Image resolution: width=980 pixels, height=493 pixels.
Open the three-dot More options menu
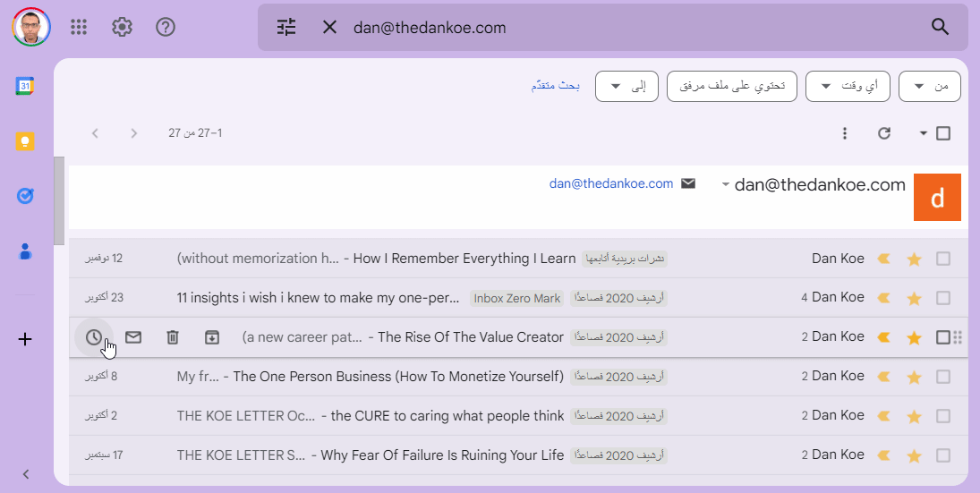[845, 133]
